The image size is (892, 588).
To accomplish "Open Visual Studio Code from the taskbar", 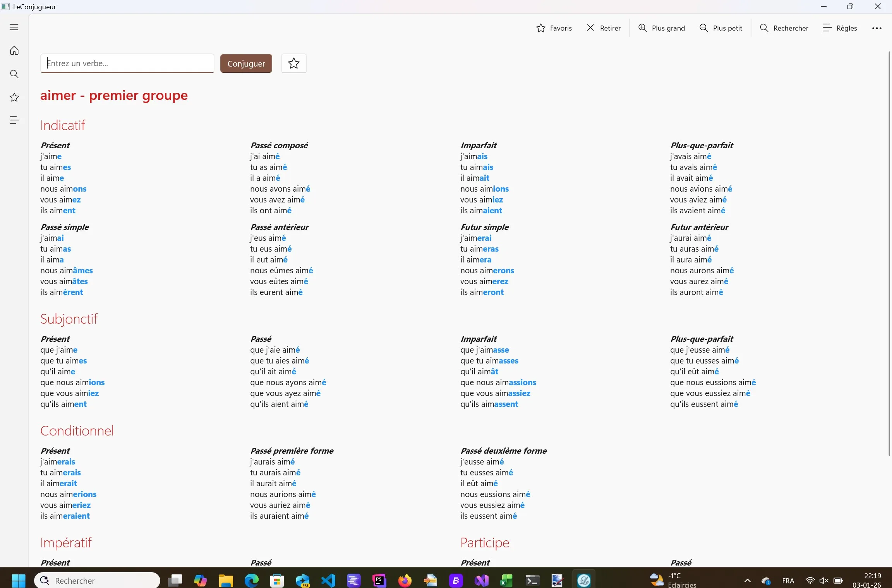I will (x=328, y=580).
